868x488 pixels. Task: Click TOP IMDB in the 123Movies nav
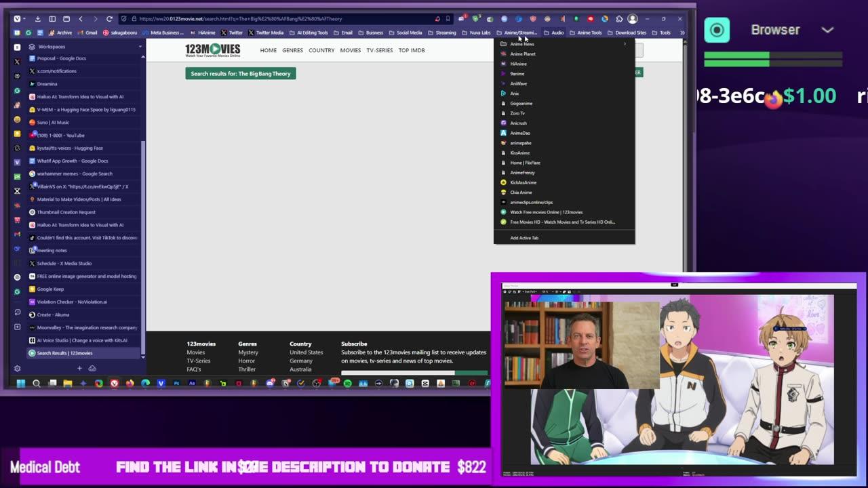coord(412,50)
